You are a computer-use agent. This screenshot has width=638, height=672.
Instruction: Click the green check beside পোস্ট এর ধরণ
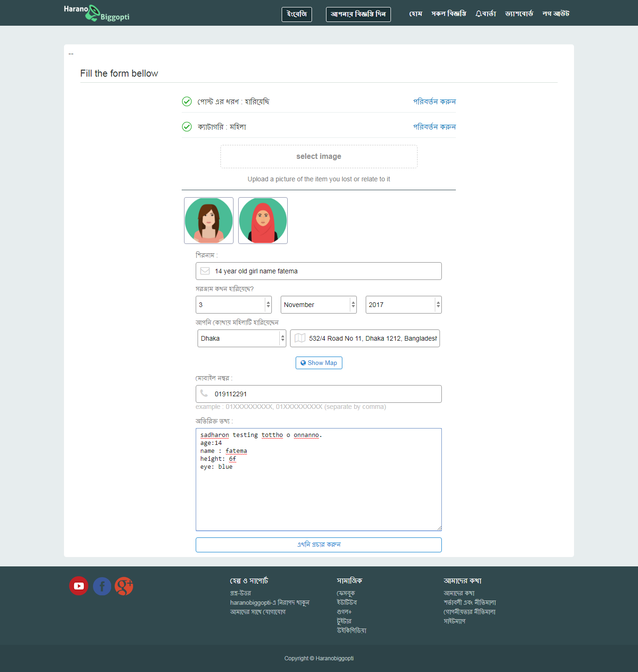click(187, 101)
